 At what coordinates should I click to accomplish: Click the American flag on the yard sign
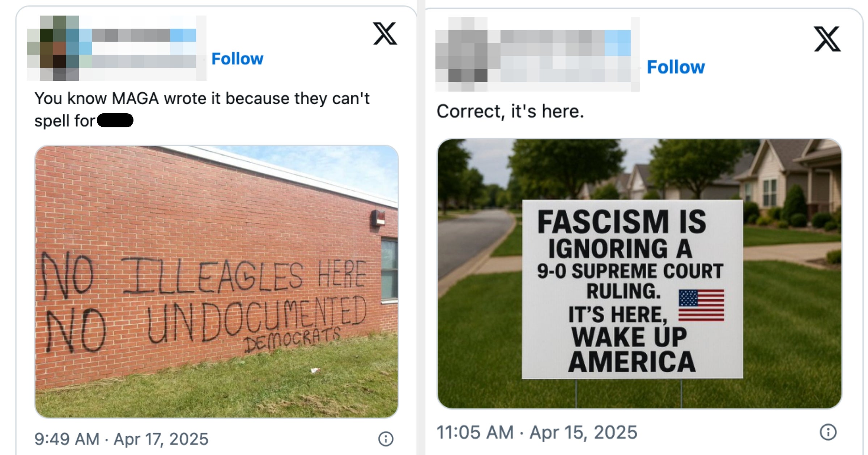(701, 305)
